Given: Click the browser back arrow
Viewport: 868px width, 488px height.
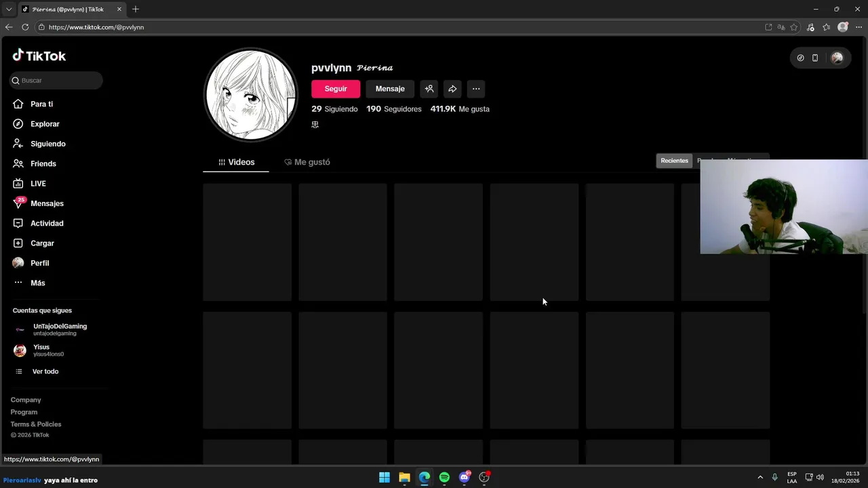Looking at the screenshot, I should (9, 27).
